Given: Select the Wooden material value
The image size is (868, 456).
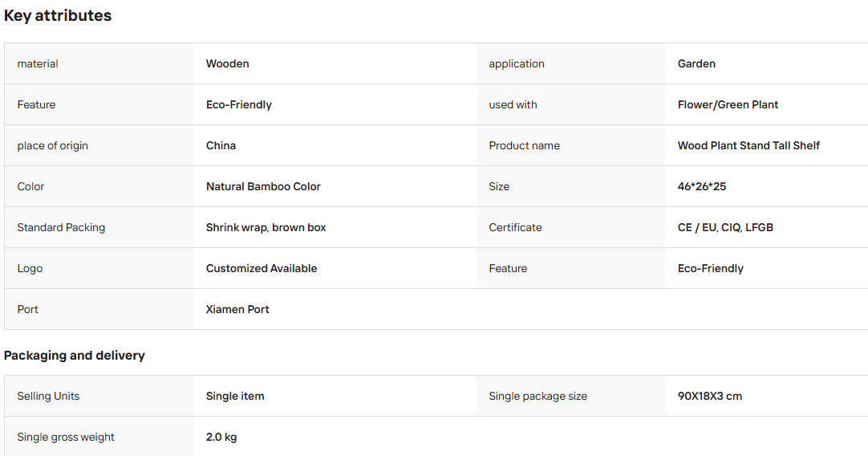Looking at the screenshot, I should click(228, 63).
